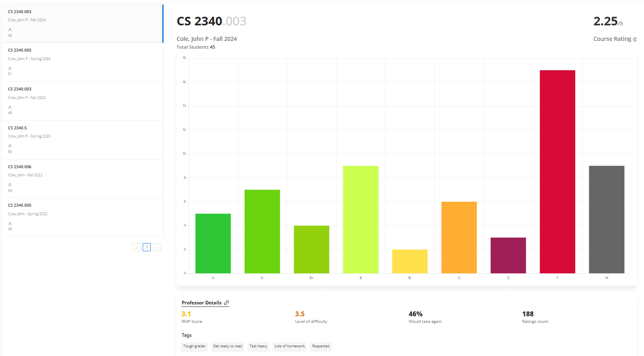Select CS 2340.006 Fall 2022 section

82,179
